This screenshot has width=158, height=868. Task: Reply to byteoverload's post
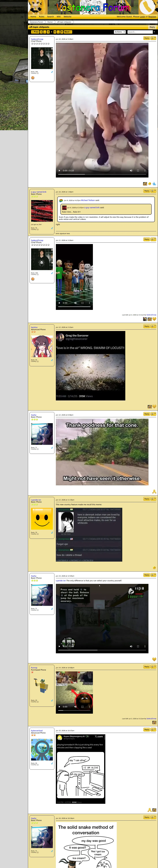tap(147, 730)
